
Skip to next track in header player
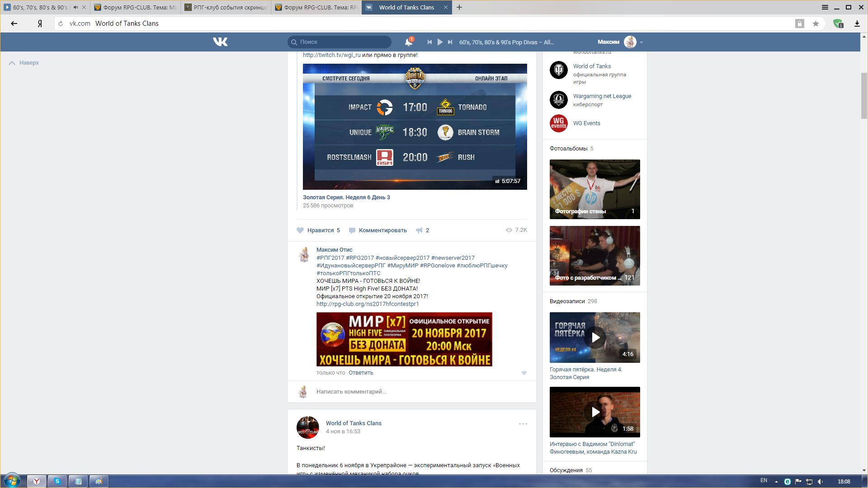[x=450, y=42]
